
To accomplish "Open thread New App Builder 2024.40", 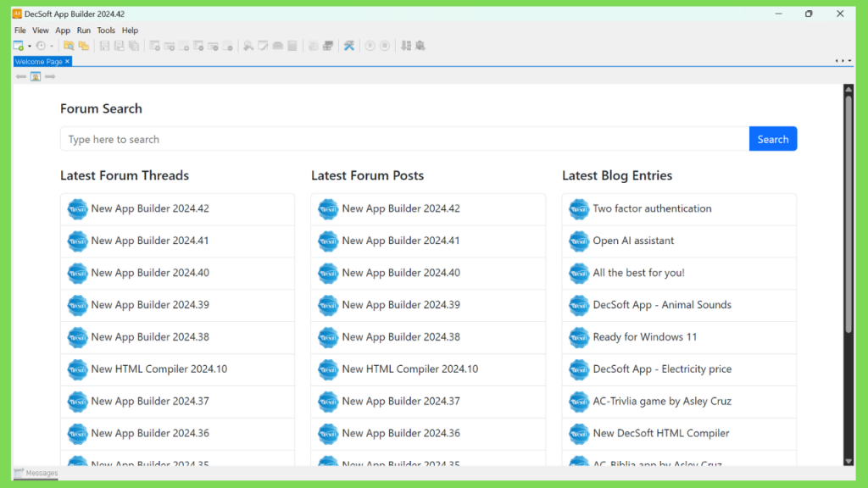I will [150, 273].
